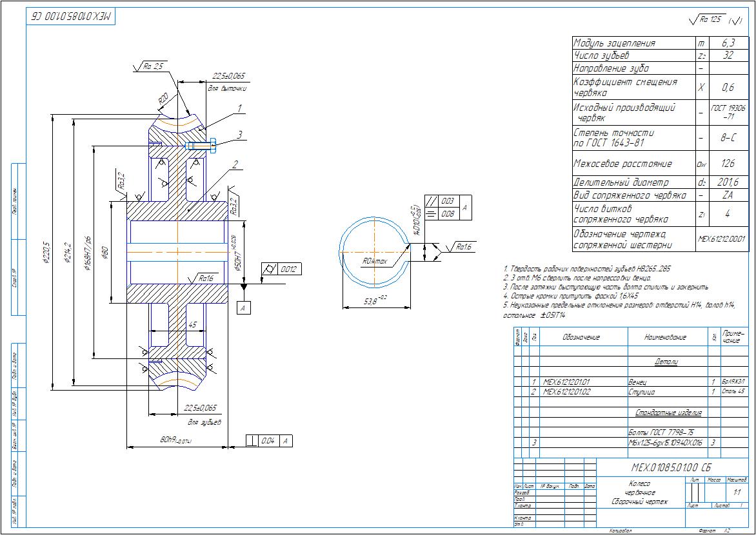Click the scale 1:1 cell in title block
This screenshot has height=535, width=756.
(736, 492)
